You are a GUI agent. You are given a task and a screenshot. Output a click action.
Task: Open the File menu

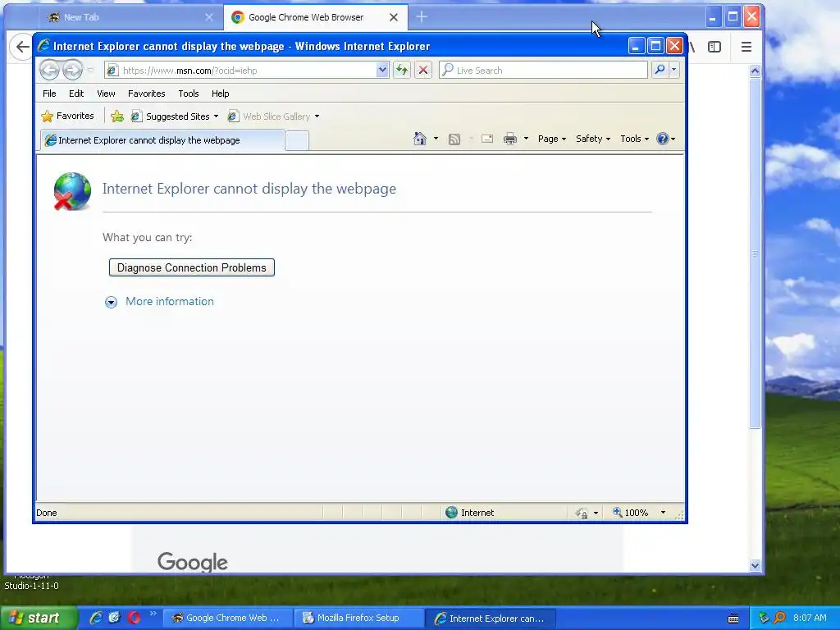(49, 94)
